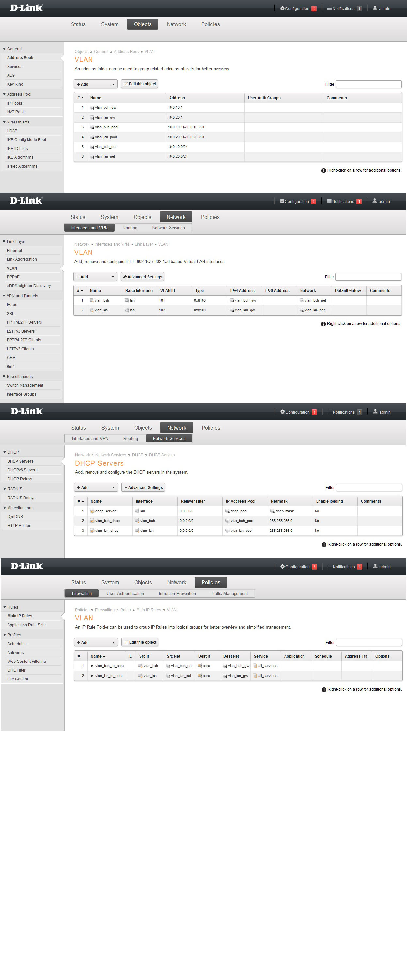Select Routing sub-tab on the DHCP Servers page

[130, 439]
